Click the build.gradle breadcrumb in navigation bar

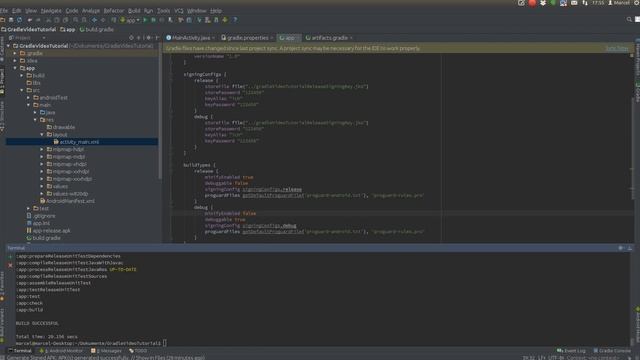tap(97, 29)
